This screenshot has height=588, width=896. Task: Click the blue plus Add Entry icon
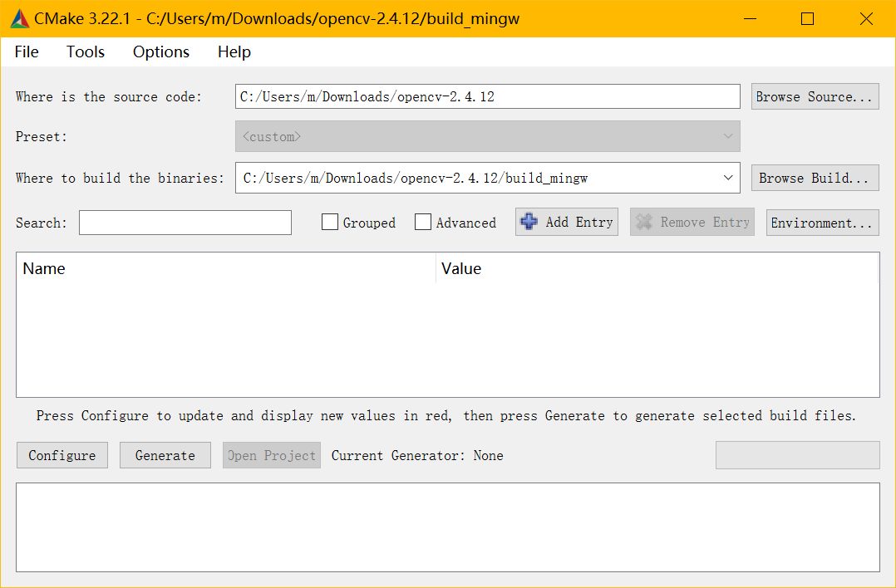[529, 222]
